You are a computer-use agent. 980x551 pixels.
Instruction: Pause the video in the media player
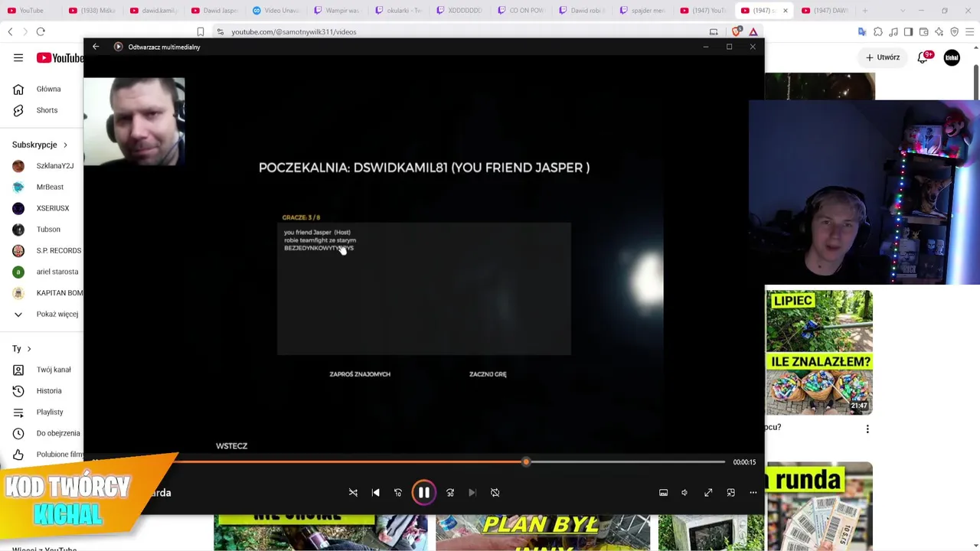coord(423,493)
